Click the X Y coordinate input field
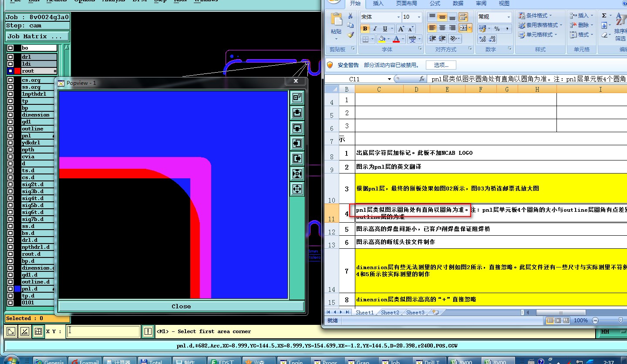 pyautogui.click(x=104, y=331)
